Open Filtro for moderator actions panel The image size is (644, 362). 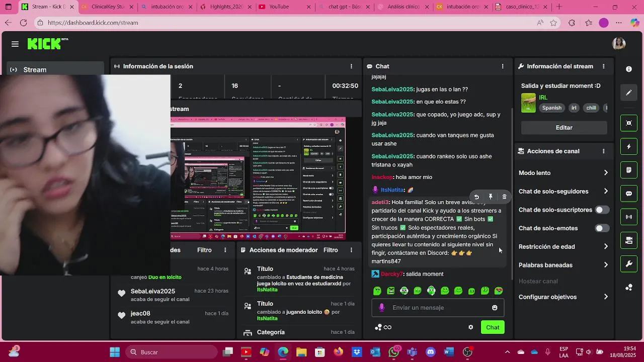click(x=331, y=250)
